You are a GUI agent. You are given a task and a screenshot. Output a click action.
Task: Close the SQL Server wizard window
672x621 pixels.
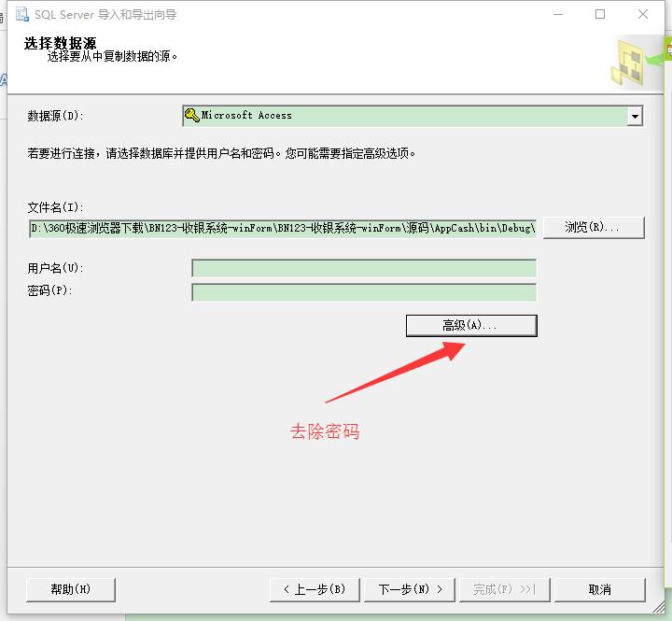click(x=642, y=14)
